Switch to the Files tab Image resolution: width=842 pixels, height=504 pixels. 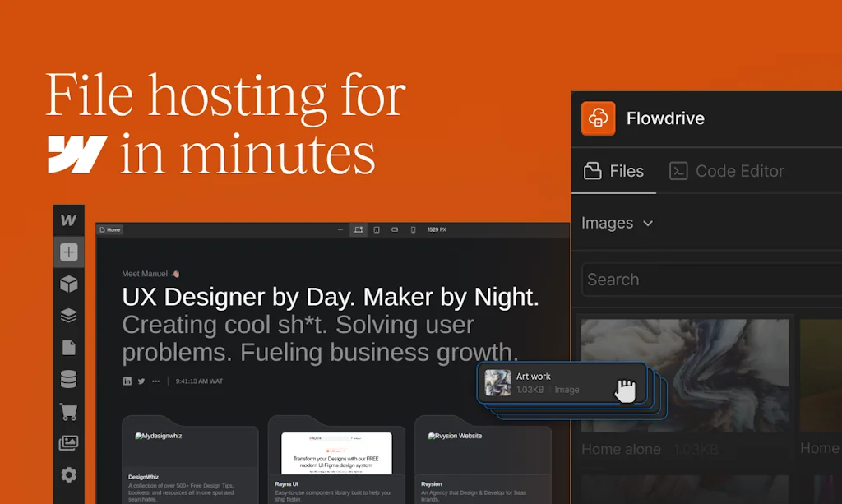point(613,171)
